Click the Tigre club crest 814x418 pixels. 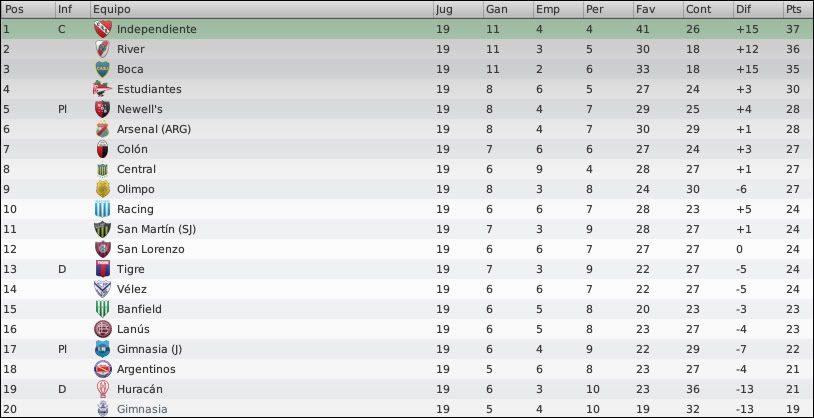103,269
